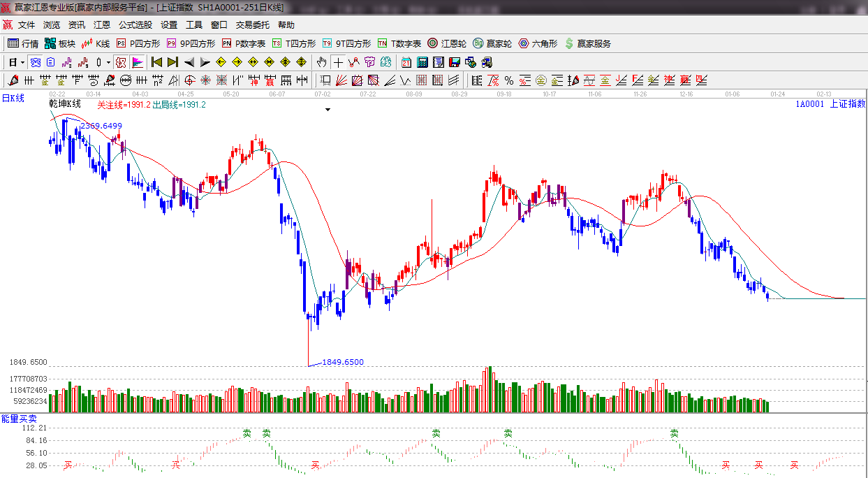Click the 行情 quotes button
The height and width of the screenshot is (478, 868).
click(x=23, y=43)
